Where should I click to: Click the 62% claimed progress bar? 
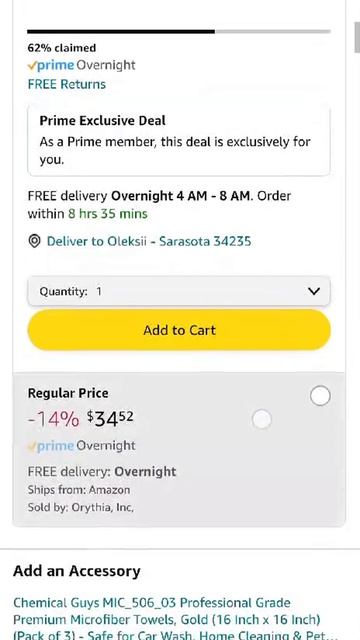pyautogui.click(x=179, y=31)
